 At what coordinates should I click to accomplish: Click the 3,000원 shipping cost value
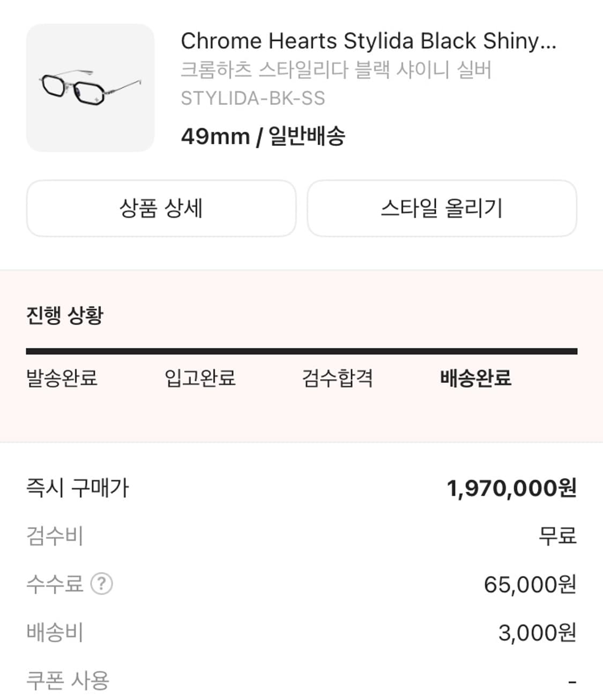pos(537,633)
